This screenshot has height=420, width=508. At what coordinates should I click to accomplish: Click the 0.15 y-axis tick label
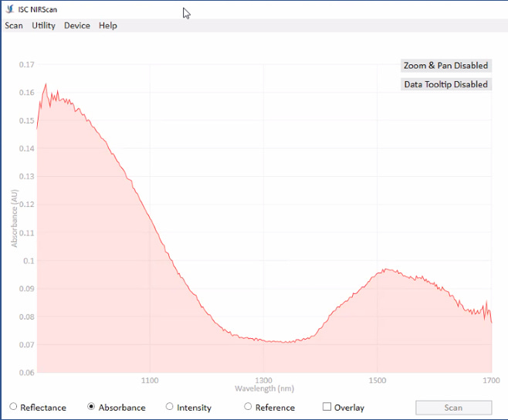(x=26, y=120)
